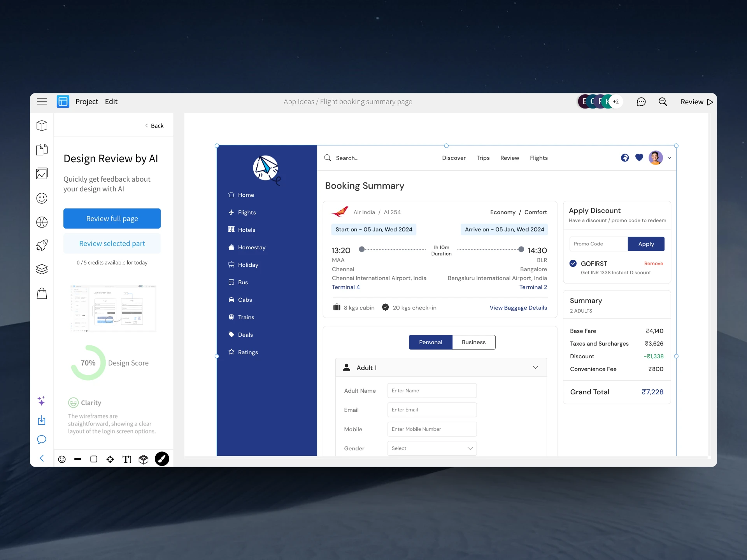Click the heart favorites icon in design
Screen dimensions: 747x560
pos(639,157)
